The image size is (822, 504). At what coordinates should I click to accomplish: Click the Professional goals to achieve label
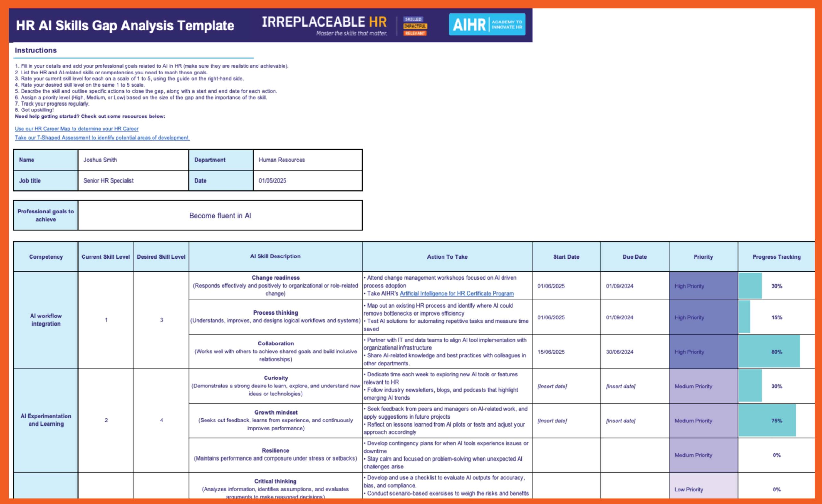pyautogui.click(x=46, y=215)
